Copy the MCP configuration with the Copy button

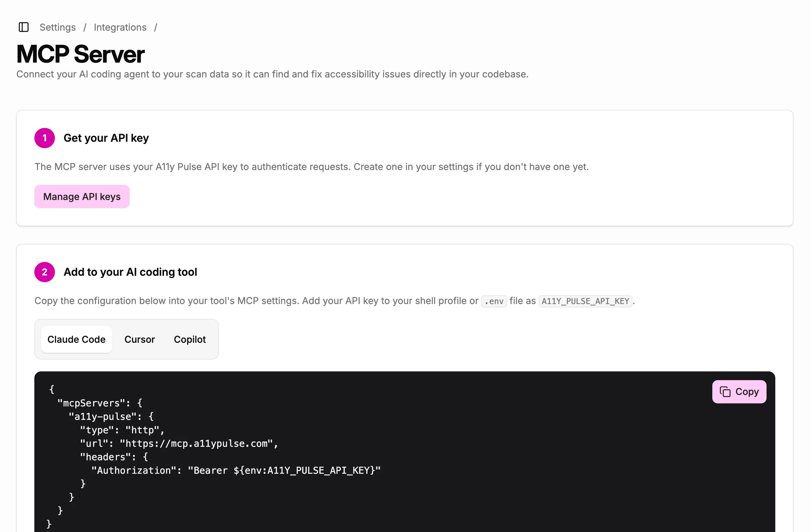point(739,391)
